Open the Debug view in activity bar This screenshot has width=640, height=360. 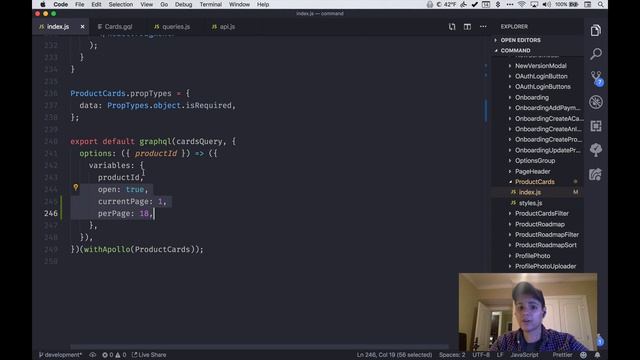coord(596,102)
